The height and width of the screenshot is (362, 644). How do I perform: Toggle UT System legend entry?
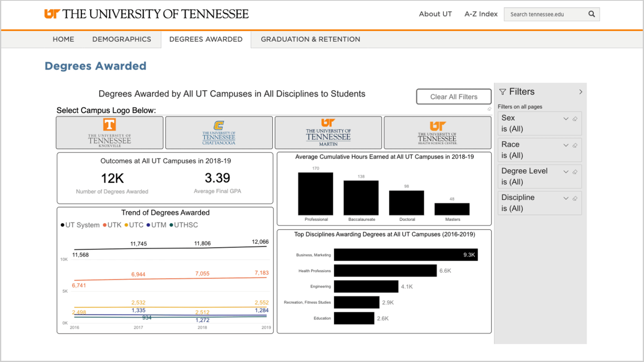(80, 225)
